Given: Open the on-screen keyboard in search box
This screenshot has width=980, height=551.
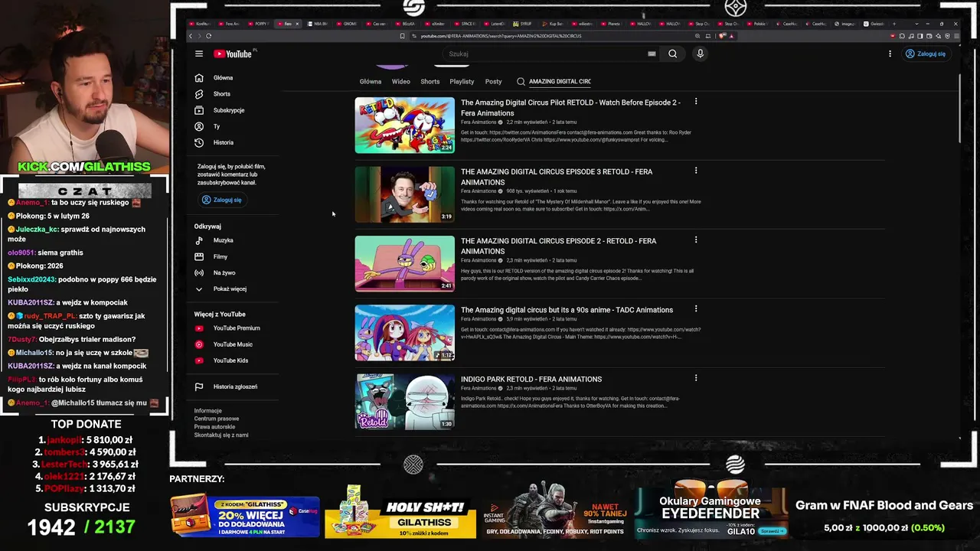Looking at the screenshot, I should click(652, 54).
